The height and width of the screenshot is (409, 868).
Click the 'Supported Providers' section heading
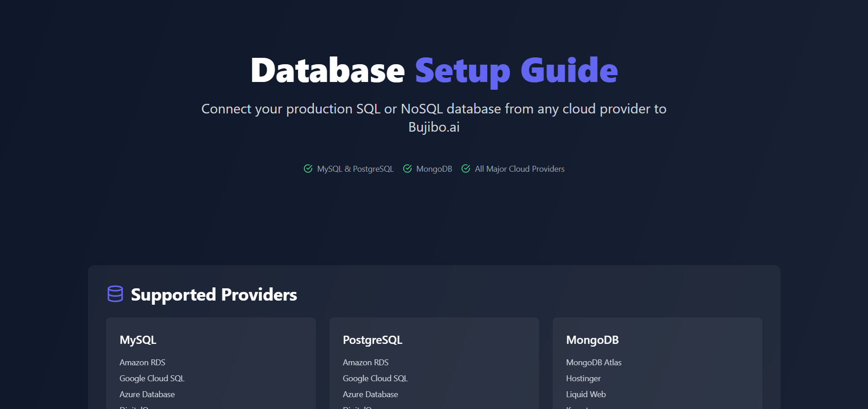(214, 295)
